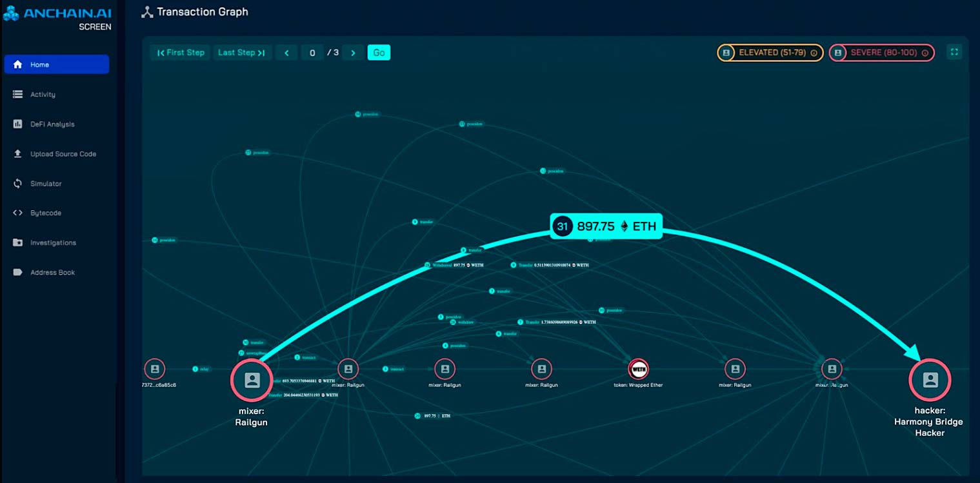Click the Simulator refresh icon

point(18,184)
